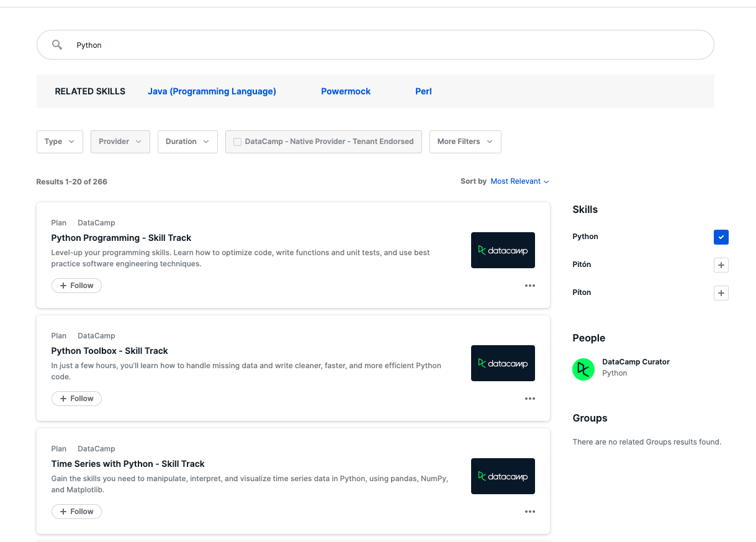Open the Provider filter dropdown
Screen dimensions: 756x542
point(120,142)
